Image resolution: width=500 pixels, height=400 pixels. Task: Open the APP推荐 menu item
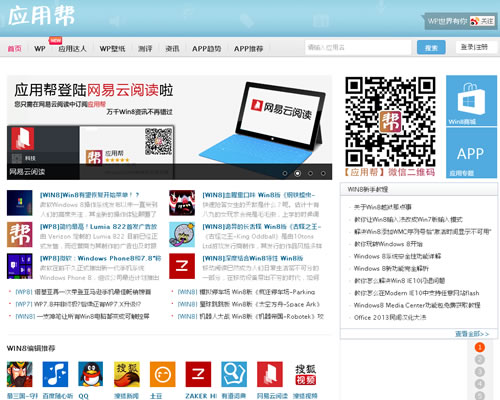click(248, 49)
